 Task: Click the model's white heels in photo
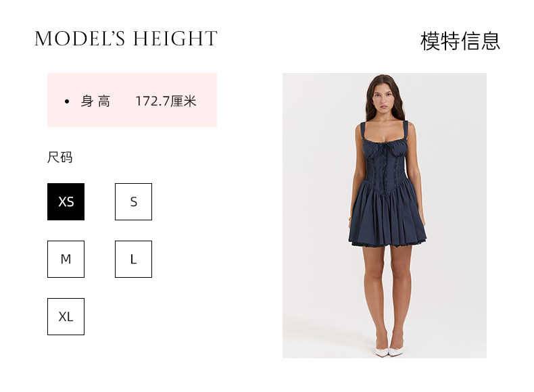(389, 351)
